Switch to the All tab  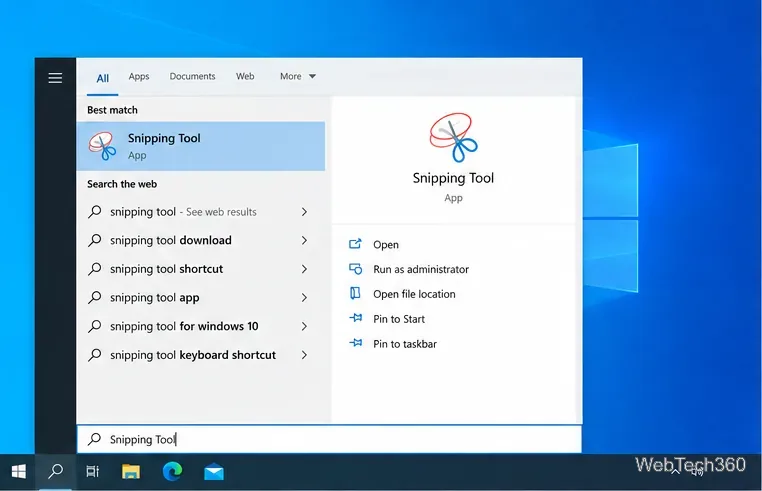tap(103, 78)
